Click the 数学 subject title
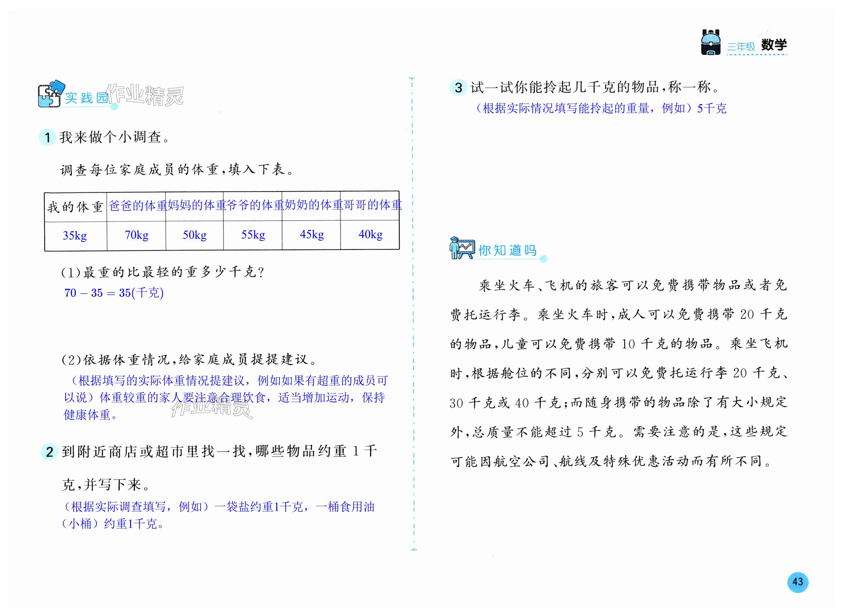Viewport: 844px width, 616px height. [x=774, y=45]
